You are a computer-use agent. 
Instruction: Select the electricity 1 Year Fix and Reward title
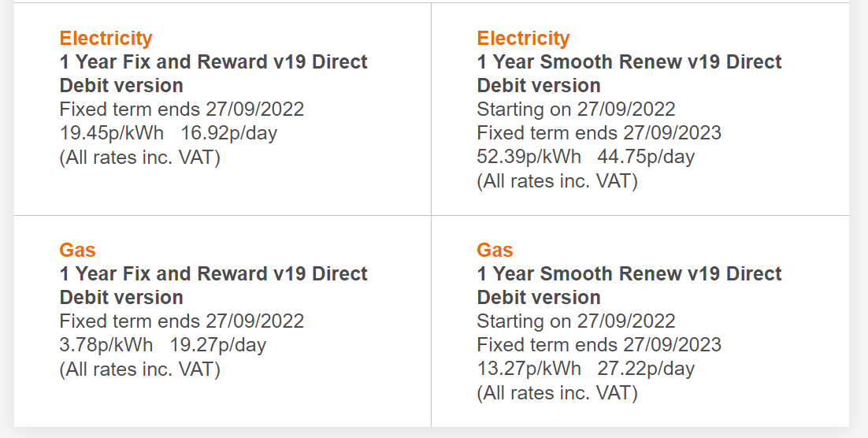coord(213,73)
